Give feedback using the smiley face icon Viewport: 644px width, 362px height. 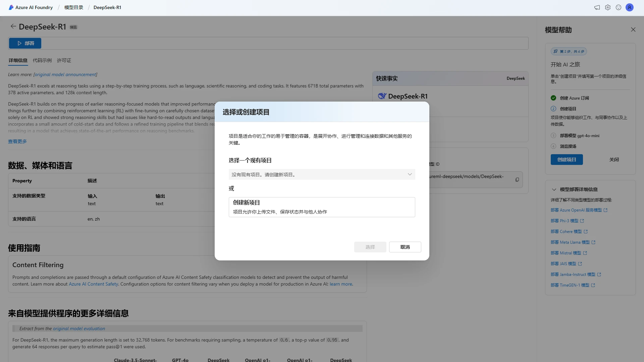619,7
